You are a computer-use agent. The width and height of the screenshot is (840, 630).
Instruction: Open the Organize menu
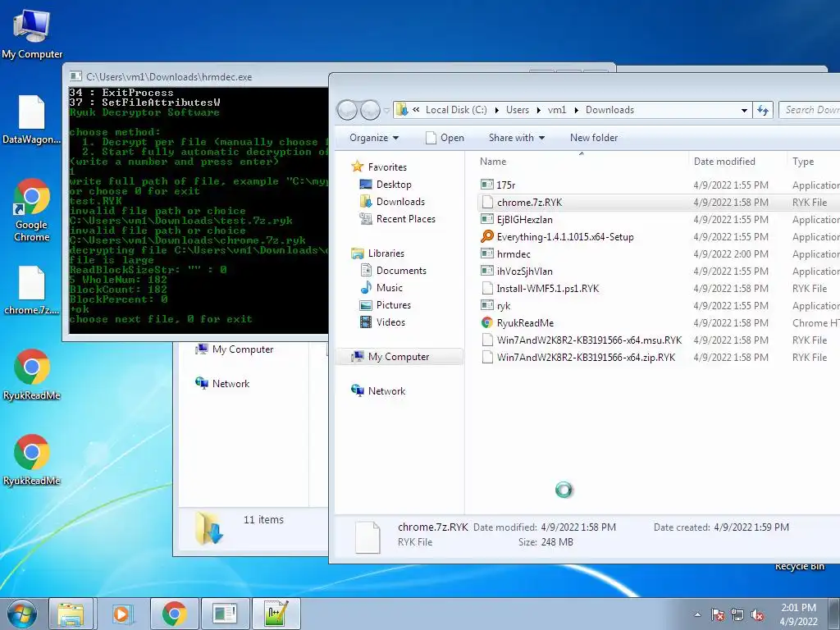tap(374, 138)
